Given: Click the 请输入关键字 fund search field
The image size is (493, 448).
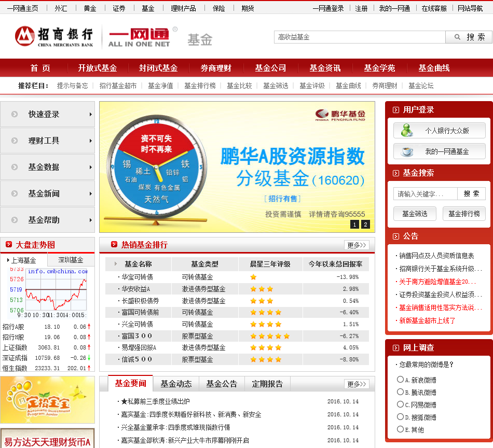Looking at the screenshot, I should [x=425, y=194].
